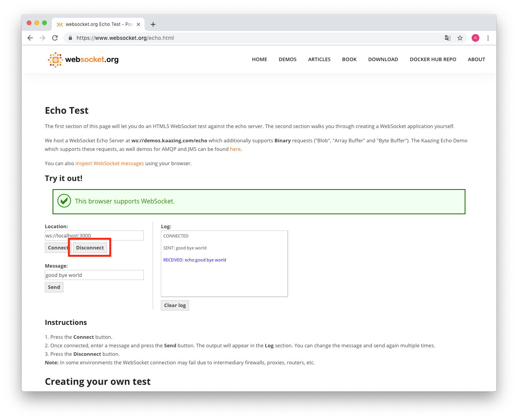
Task: Open the DOCKER HUB REPO nav item
Action: tap(433, 59)
